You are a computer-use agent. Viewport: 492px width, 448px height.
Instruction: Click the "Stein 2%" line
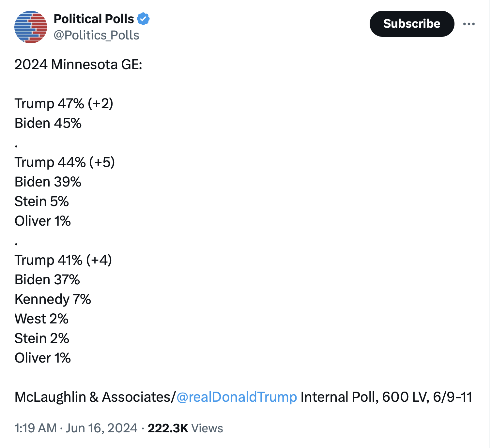(x=42, y=338)
